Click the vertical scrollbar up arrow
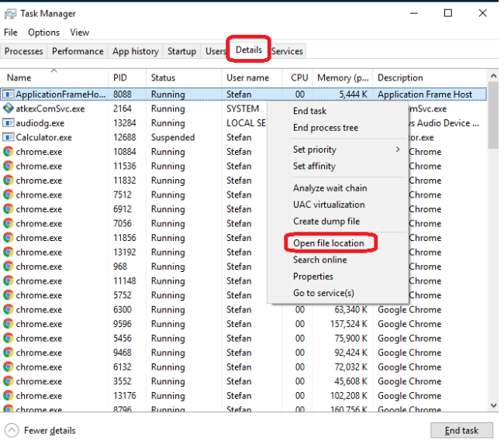Screen dimensions: 504x444 [493, 76]
